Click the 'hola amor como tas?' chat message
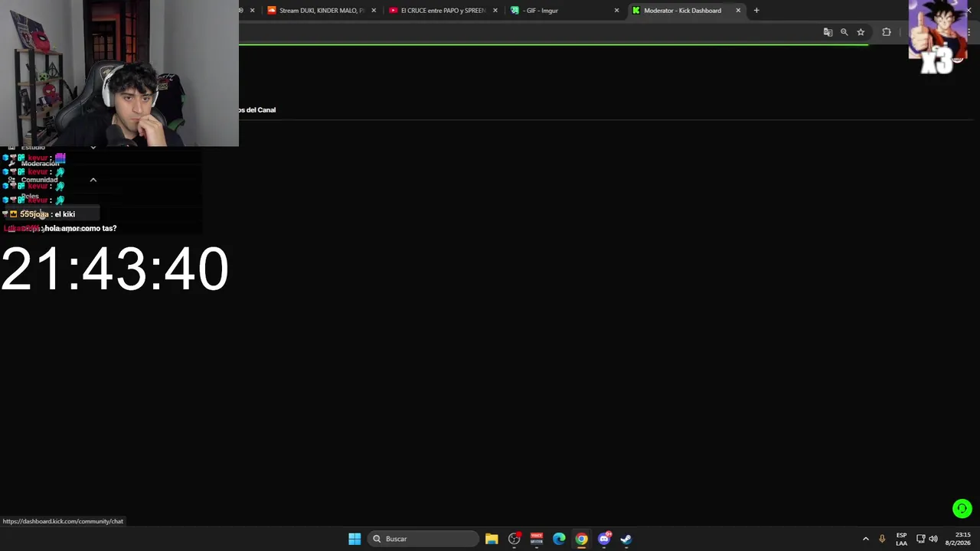Screen dimensions: 980x551 60,228
